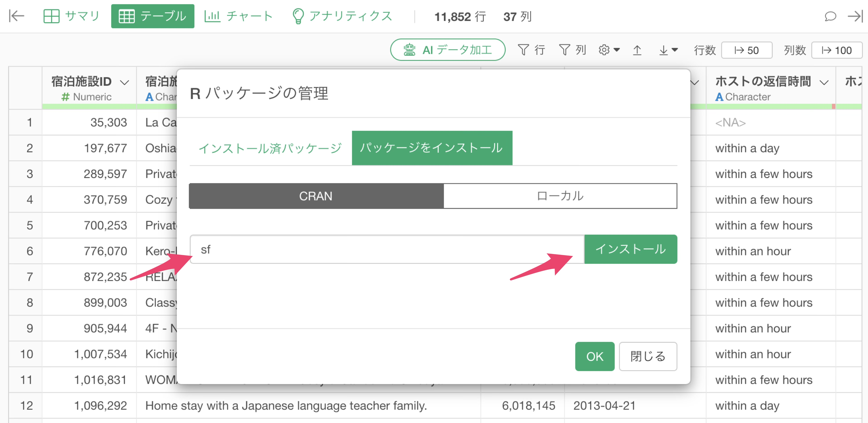Focus the package name field containing sf

pyautogui.click(x=387, y=249)
